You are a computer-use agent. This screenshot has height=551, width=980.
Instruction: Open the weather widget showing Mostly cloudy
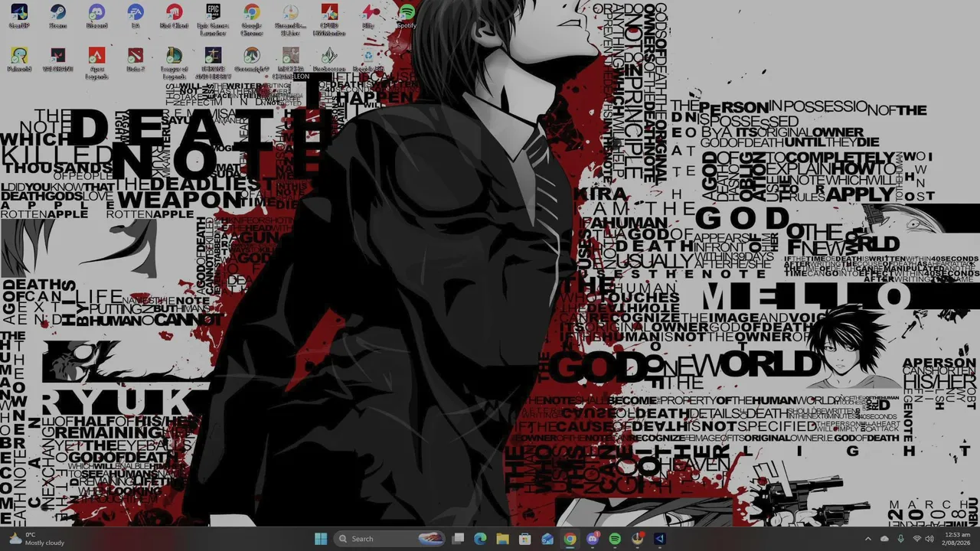point(35,539)
